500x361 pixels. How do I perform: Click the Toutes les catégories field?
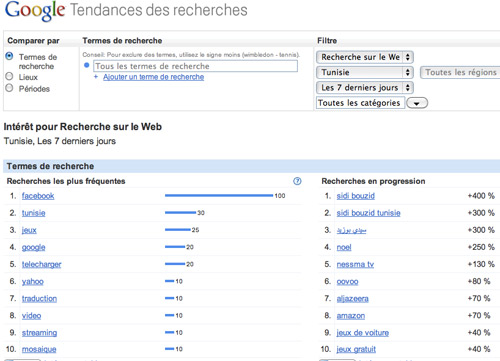tap(360, 103)
